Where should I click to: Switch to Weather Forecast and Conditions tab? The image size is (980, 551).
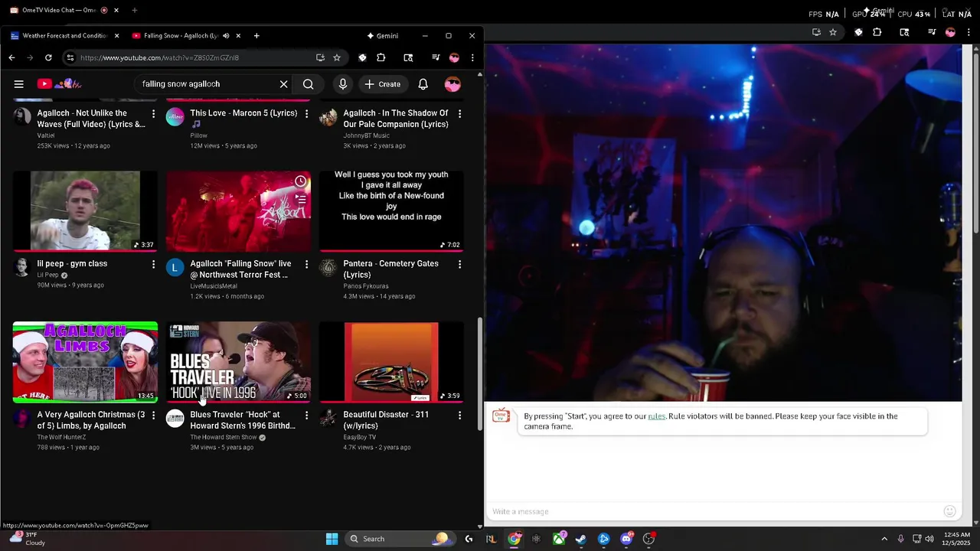pos(65,36)
